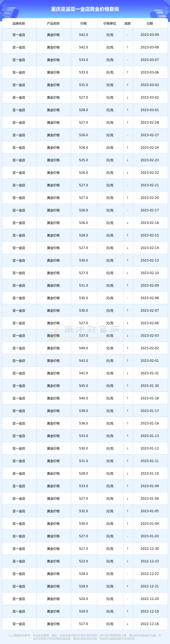Click the price 541.0 in the 2023-01-31 row
170x644 pixels.
(84, 373)
